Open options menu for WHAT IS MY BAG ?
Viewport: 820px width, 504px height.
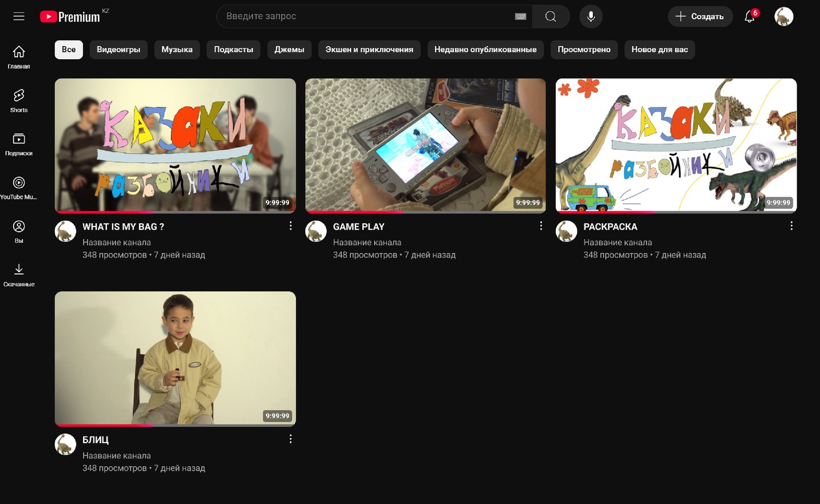click(x=290, y=226)
